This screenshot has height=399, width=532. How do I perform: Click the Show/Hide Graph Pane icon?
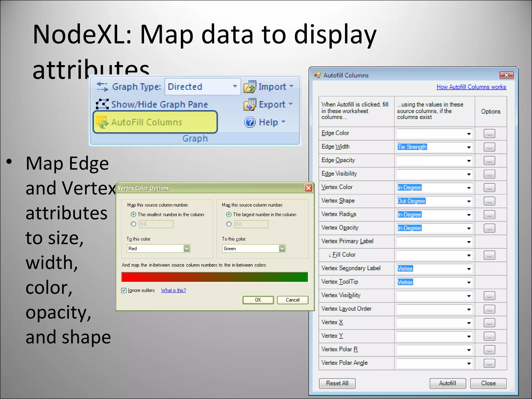coord(102,104)
